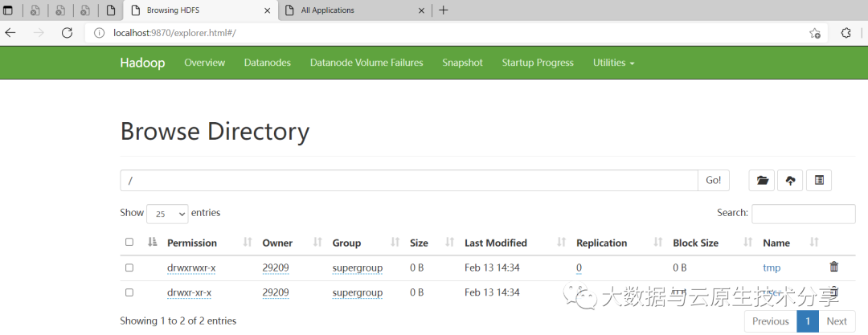The height and width of the screenshot is (335, 868).
Task: Click the browser back arrow
Action: pyautogui.click(x=10, y=33)
